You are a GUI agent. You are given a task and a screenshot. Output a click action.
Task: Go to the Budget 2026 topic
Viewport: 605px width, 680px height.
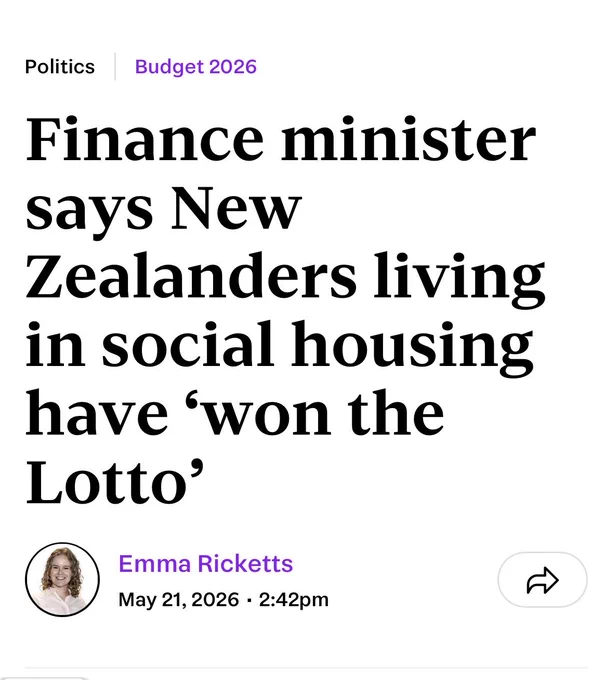196,67
